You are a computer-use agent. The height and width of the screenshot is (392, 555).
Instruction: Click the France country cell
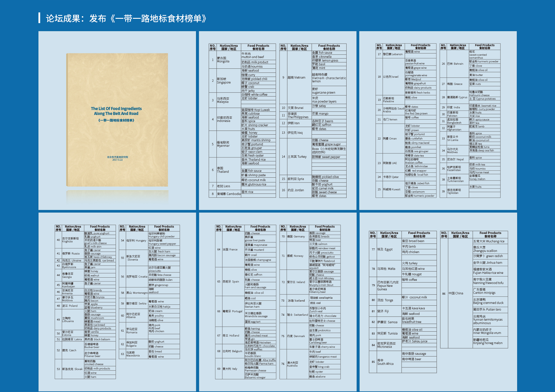click(230, 250)
